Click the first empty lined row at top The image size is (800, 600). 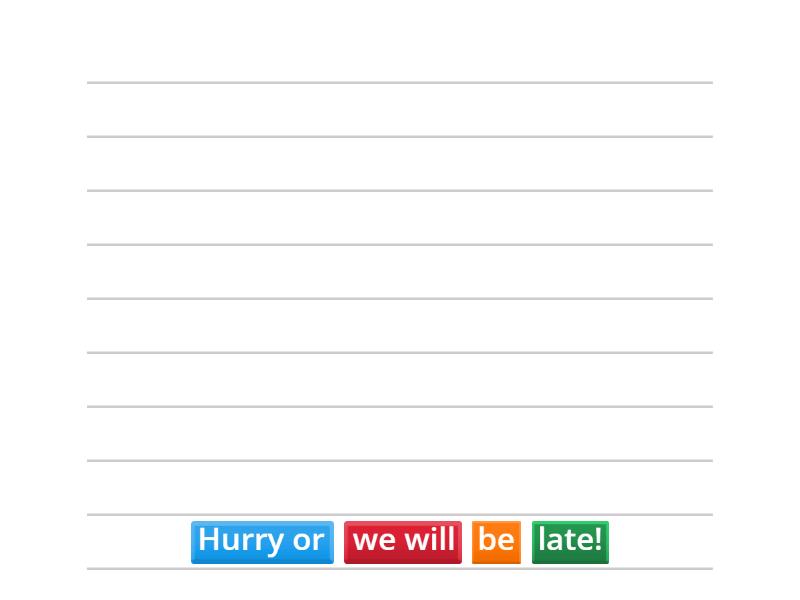(x=400, y=110)
